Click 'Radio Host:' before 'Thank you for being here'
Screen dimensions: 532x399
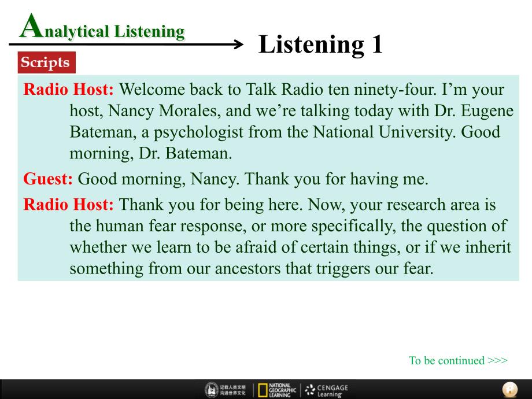click(68, 205)
